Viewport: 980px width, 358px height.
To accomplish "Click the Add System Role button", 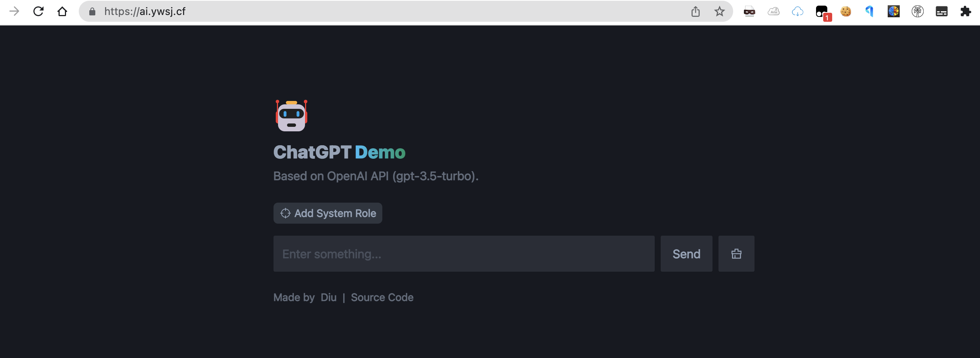I will coord(328,213).
